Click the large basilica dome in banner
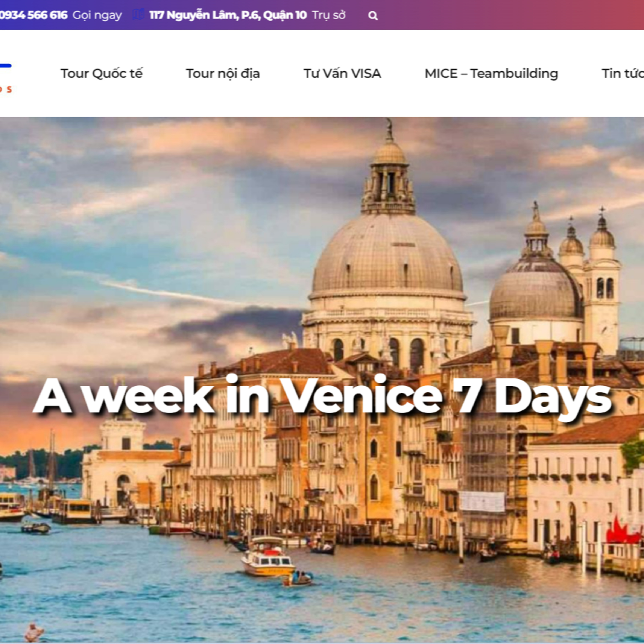 coord(387,257)
